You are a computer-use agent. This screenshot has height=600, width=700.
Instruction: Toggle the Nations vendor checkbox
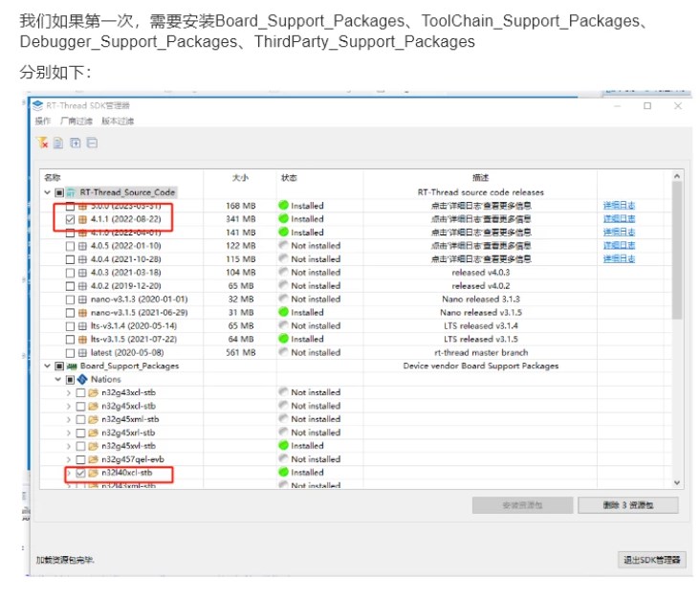click(70, 380)
